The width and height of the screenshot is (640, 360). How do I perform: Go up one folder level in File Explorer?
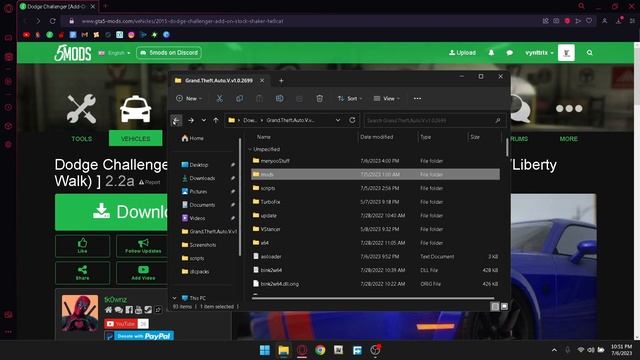216,120
